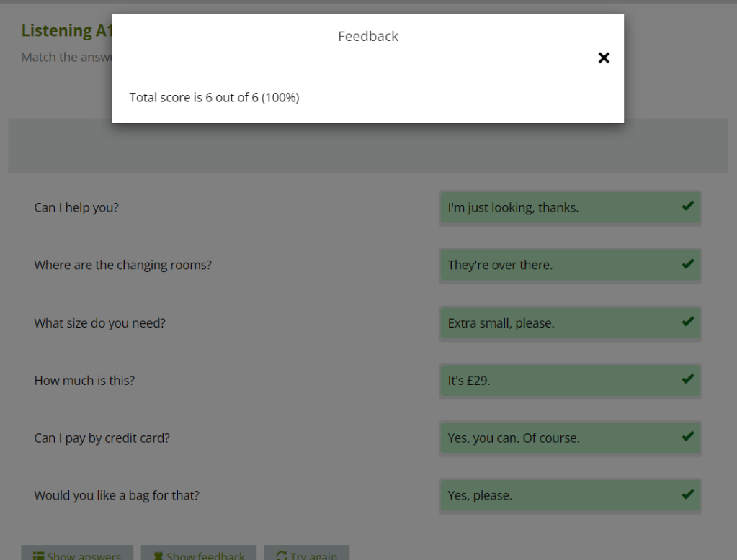Click the question "Where are the changing rooms?"
This screenshot has width=737, height=560.
click(122, 266)
